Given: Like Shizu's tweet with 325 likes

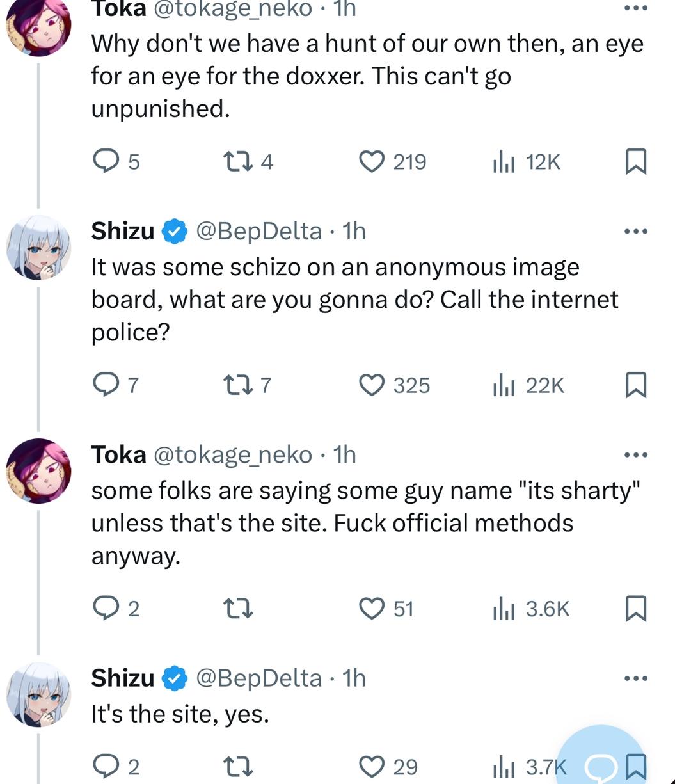Looking at the screenshot, I should click(x=371, y=385).
